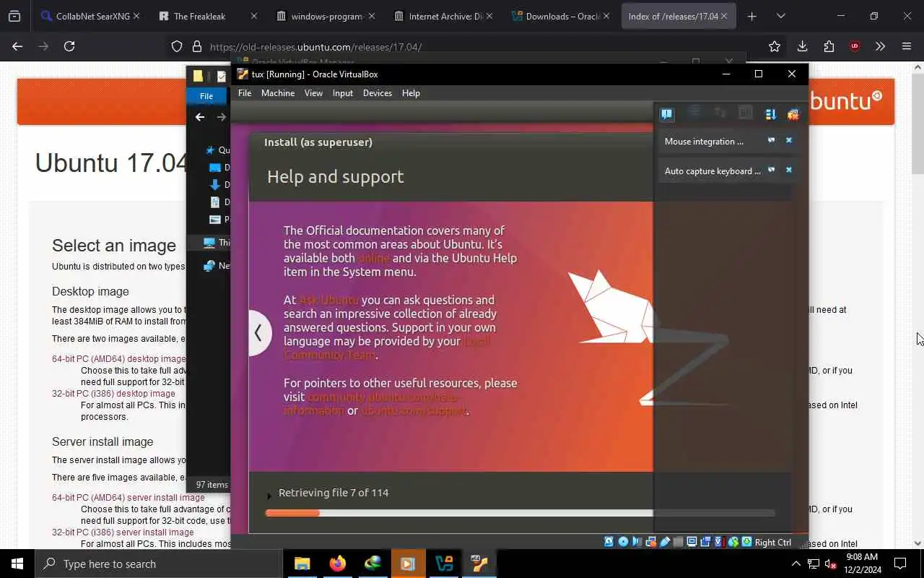Click the site security padlock icon
This screenshot has width=924, height=578.
(x=196, y=46)
